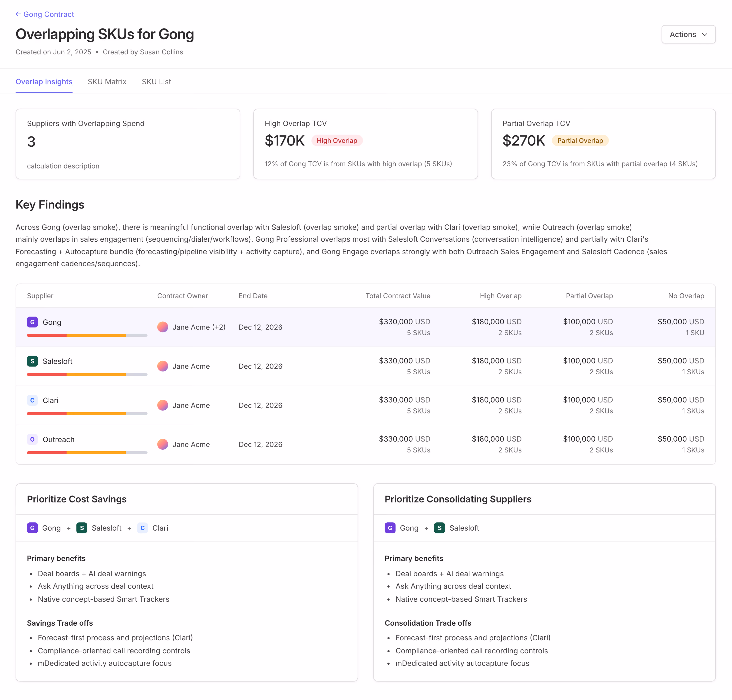
Task: Click the Partial Overlap yellow badge
Action: (x=580, y=141)
